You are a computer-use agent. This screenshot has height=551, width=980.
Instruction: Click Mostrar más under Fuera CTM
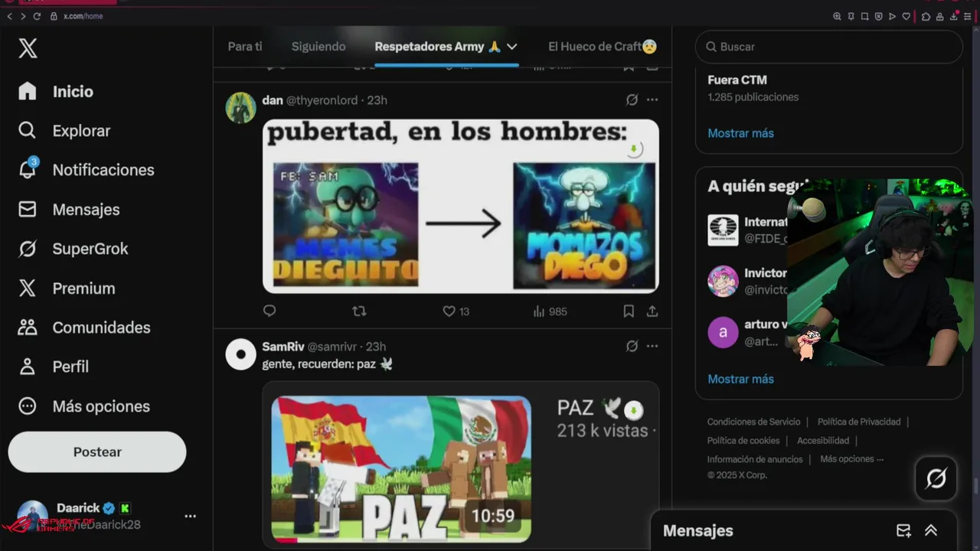[740, 133]
